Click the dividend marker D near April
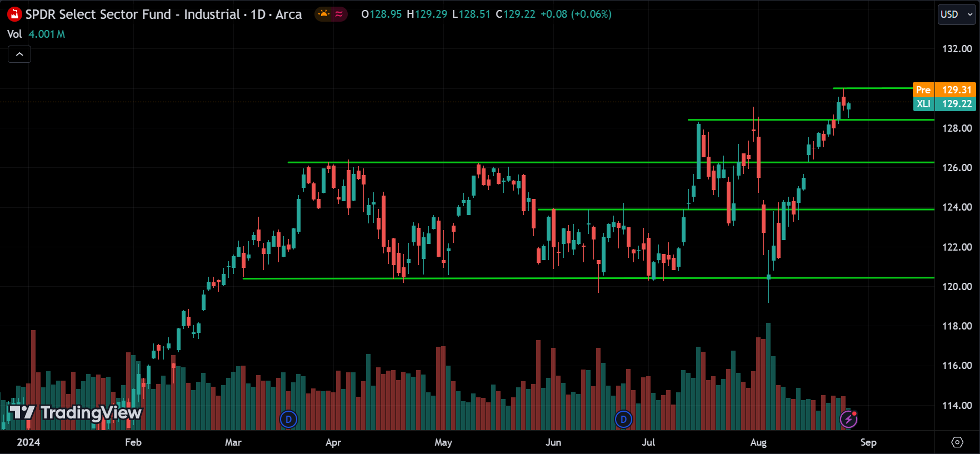Viewport: 980px width, 454px height. pyautogui.click(x=288, y=419)
